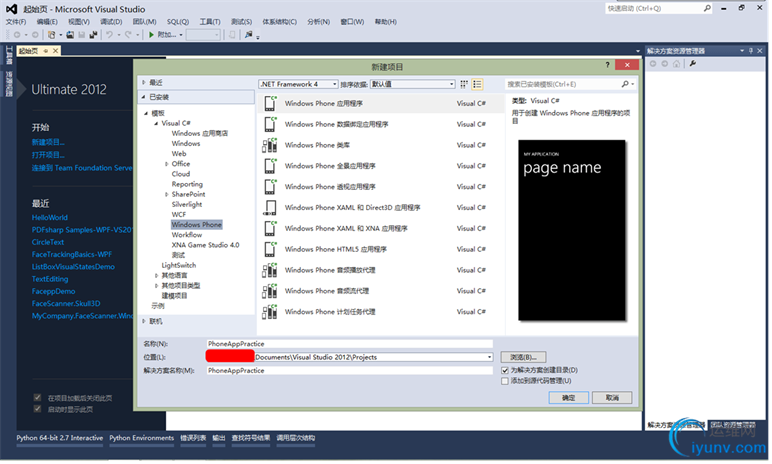Open the .NET Framework 4 version dropdown

pos(298,84)
